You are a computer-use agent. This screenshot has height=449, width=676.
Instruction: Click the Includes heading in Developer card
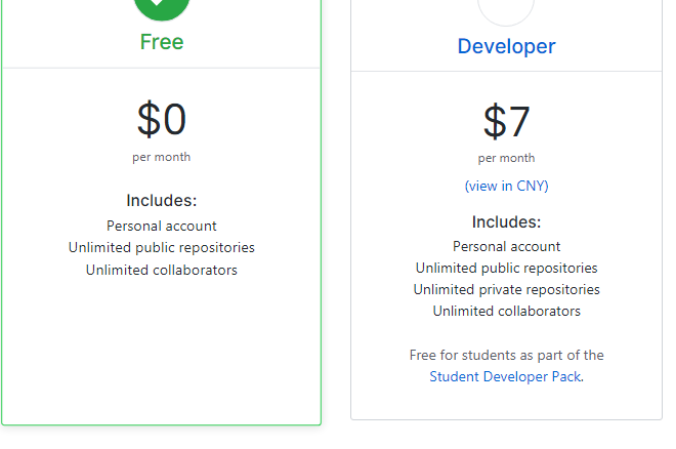point(507,222)
